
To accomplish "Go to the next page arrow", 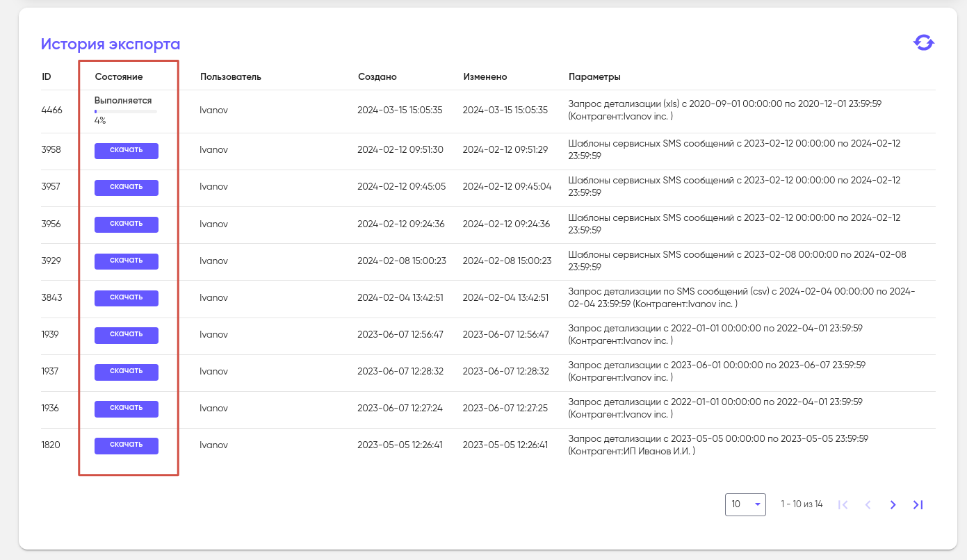I will (893, 505).
